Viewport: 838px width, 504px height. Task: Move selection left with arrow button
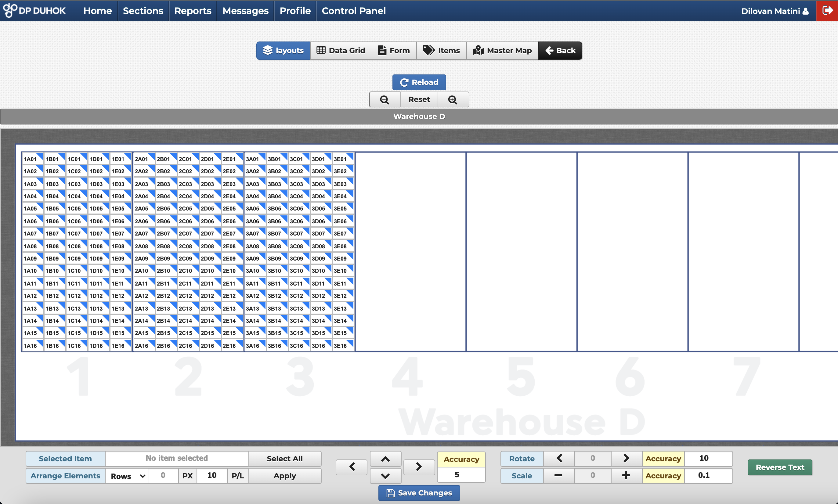(352, 467)
